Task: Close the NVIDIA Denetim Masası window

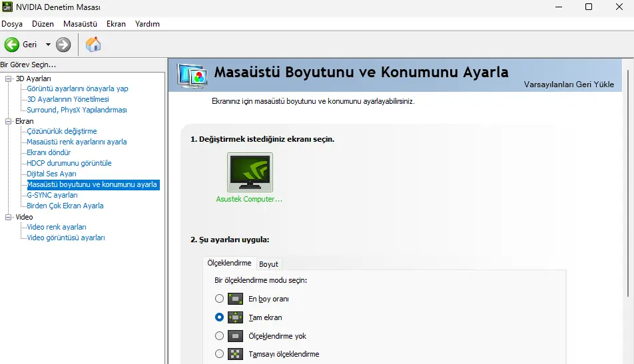Action: click(x=619, y=7)
